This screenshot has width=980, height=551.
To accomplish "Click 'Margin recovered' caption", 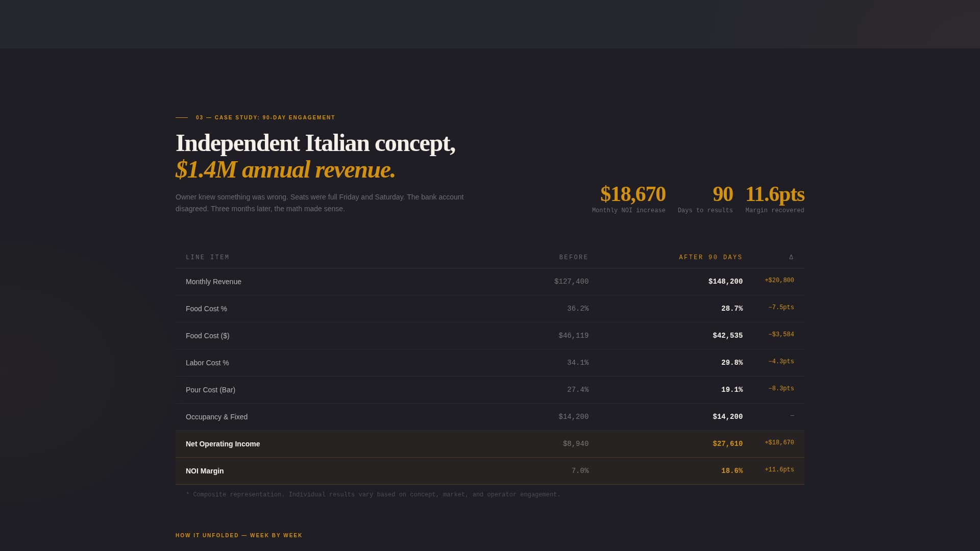I will tap(775, 211).
